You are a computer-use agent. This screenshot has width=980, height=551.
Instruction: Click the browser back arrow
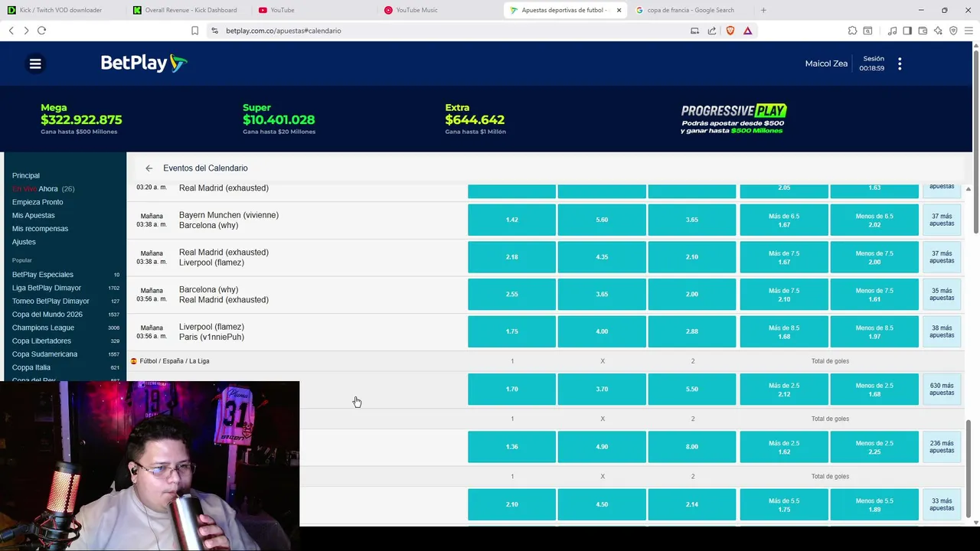[x=11, y=31]
